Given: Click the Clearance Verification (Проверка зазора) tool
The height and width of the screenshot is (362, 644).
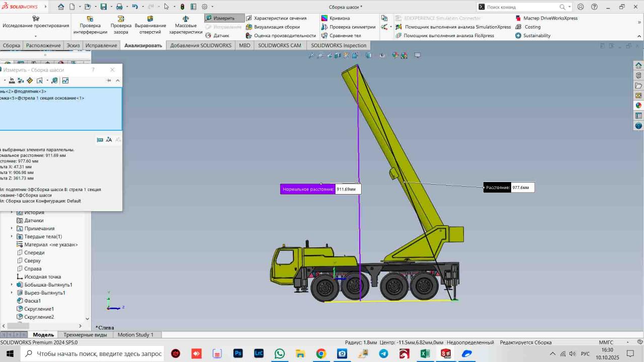Looking at the screenshot, I should click(x=121, y=25).
